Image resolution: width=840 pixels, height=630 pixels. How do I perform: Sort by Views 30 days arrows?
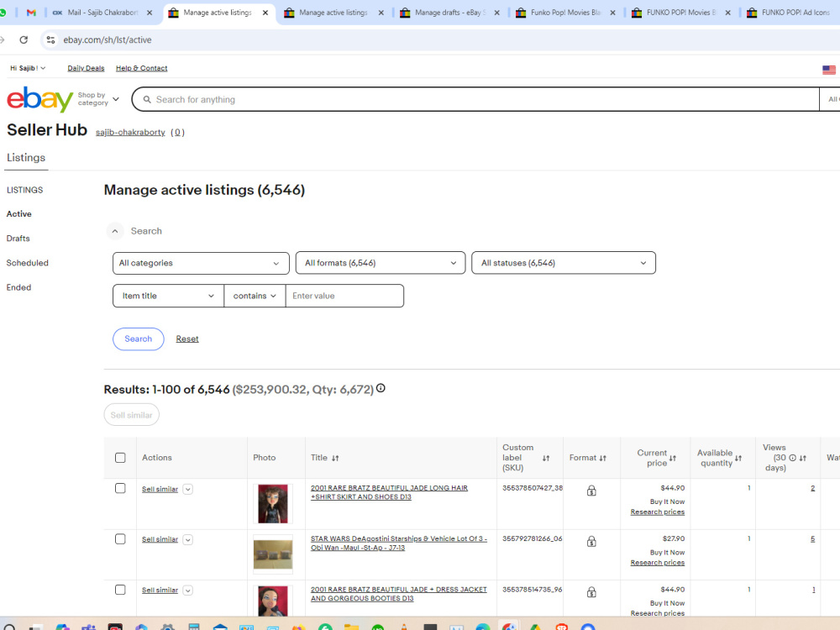click(x=802, y=458)
